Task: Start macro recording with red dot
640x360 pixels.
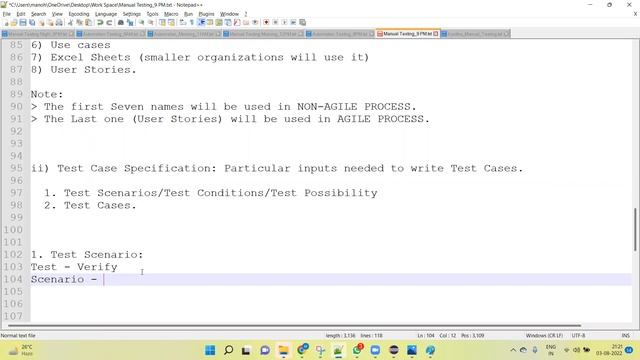Action: (266, 22)
